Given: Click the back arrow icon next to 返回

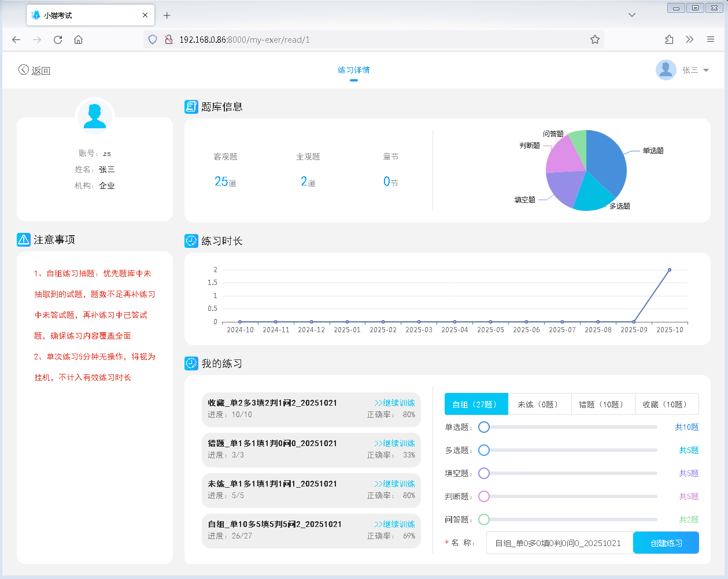Looking at the screenshot, I should [24, 70].
